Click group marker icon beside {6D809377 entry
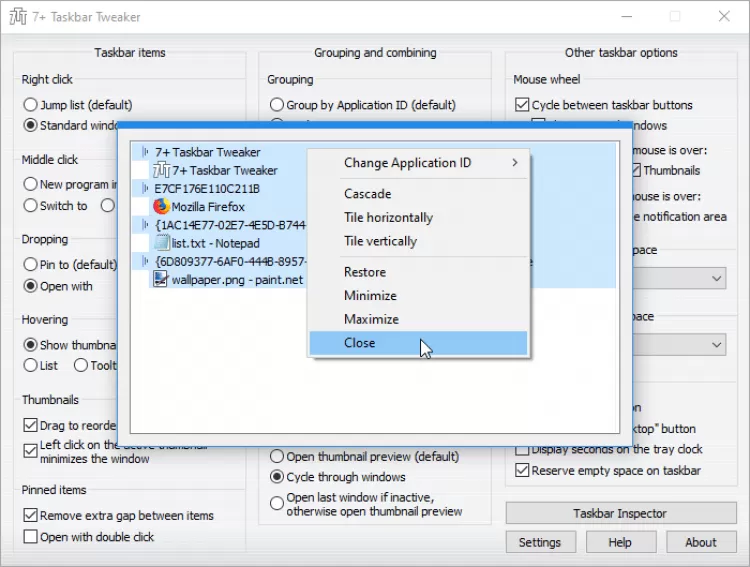Screen dimensions: 750x567 point(145,261)
